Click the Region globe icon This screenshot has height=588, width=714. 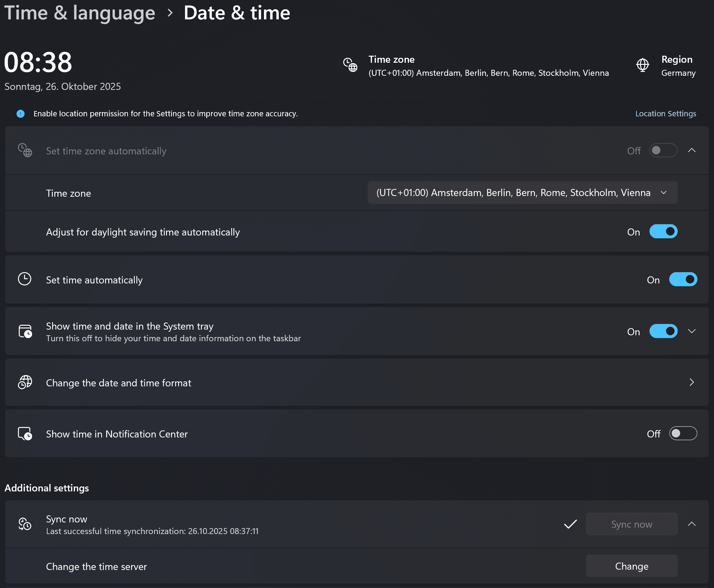[x=642, y=65]
